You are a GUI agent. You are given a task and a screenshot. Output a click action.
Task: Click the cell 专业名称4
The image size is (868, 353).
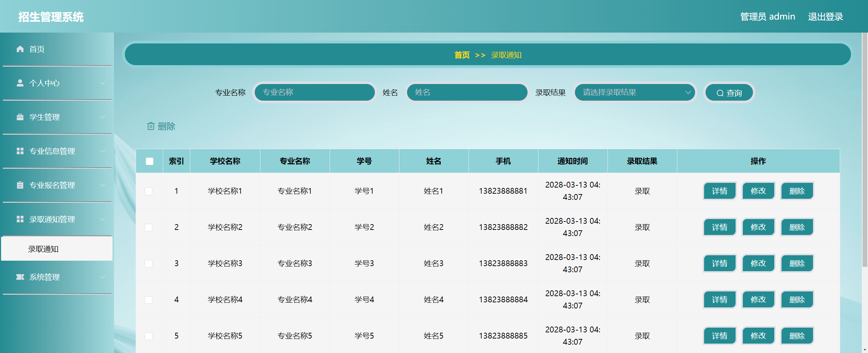pyautogui.click(x=295, y=299)
